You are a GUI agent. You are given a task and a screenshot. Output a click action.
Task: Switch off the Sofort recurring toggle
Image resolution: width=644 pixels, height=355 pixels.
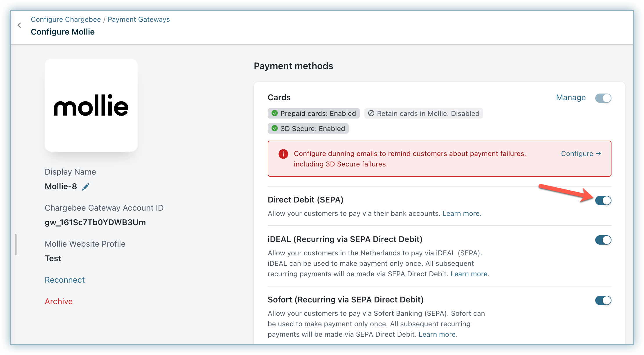[603, 300]
